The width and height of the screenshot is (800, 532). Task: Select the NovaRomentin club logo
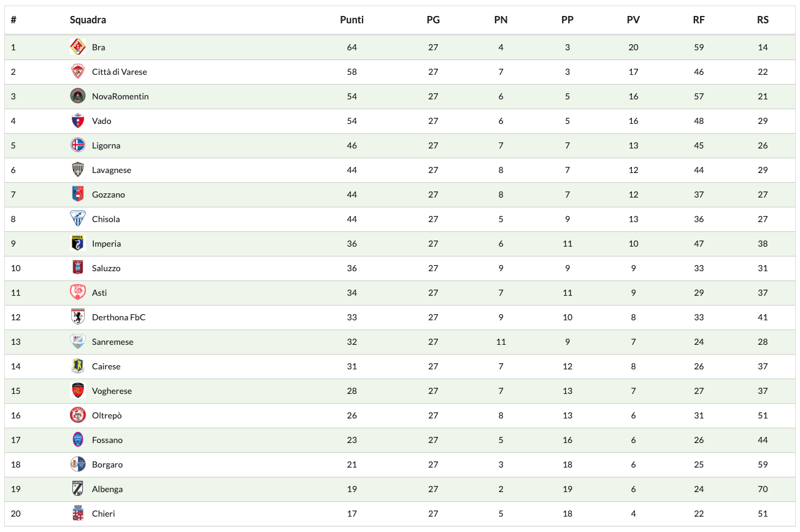pos(77,96)
